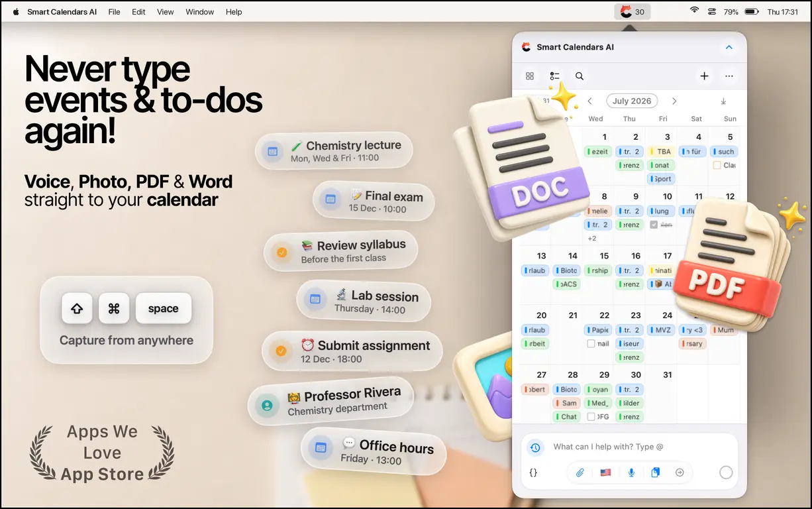Open Smart Calendars AI app menu
Screen dimensions: 812x509
click(62, 12)
